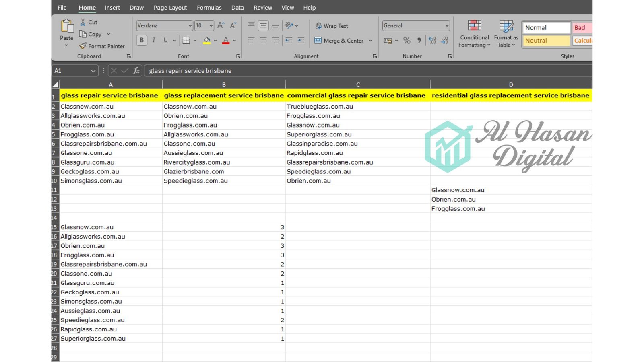The height and width of the screenshot is (362, 644).
Task: Open the General number format dropdown
Action: (447, 25)
